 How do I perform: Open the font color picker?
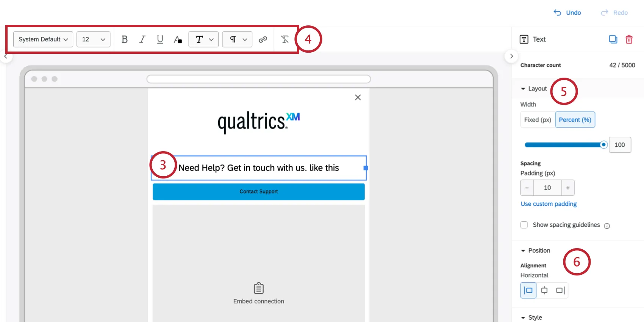(x=178, y=39)
